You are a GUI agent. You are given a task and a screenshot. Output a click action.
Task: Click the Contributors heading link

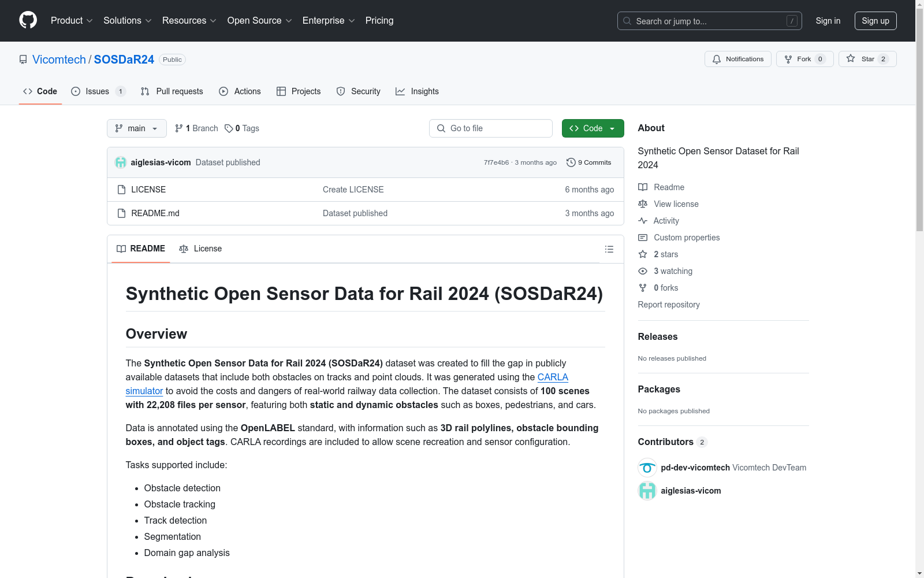[673, 442]
